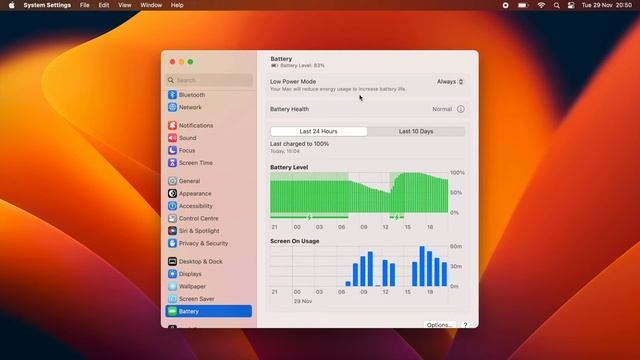Open the Focus moon icon
640x360 pixels.
point(172,150)
